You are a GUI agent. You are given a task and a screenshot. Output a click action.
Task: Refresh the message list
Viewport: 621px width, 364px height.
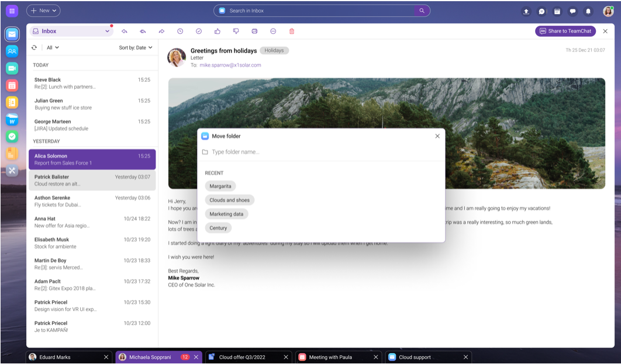coord(34,47)
